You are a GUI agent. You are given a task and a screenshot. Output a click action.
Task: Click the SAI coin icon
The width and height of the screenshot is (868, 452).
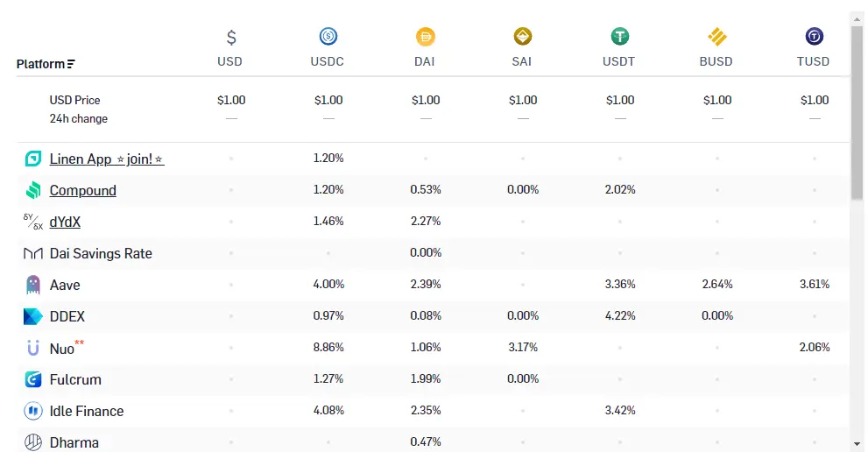pyautogui.click(x=523, y=37)
